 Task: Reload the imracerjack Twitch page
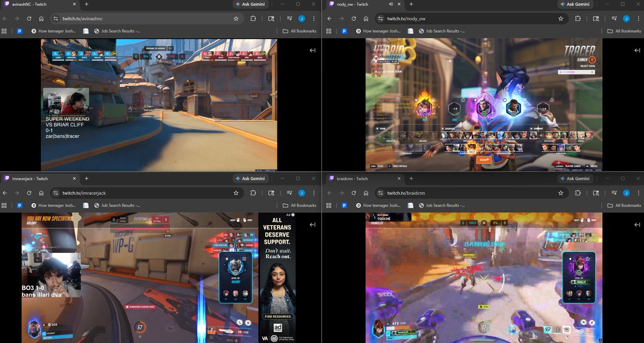[29, 192]
